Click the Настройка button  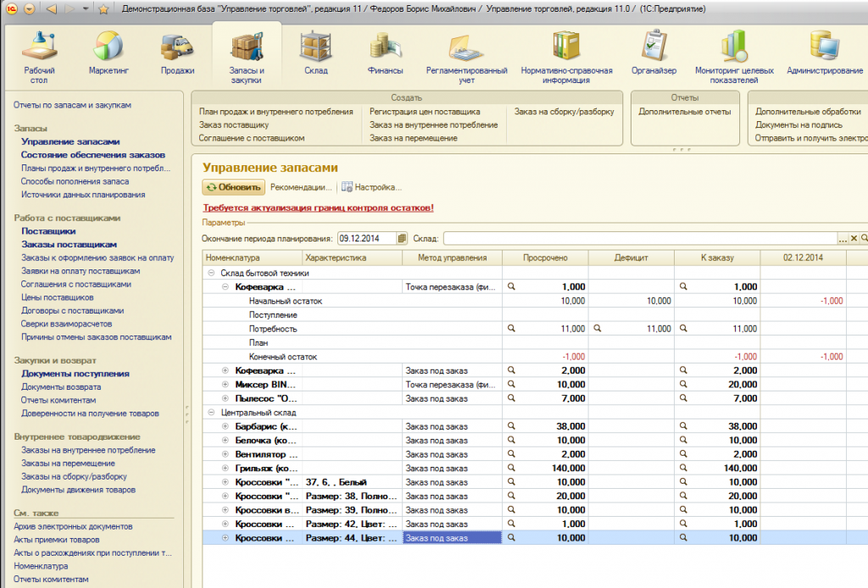tap(371, 187)
